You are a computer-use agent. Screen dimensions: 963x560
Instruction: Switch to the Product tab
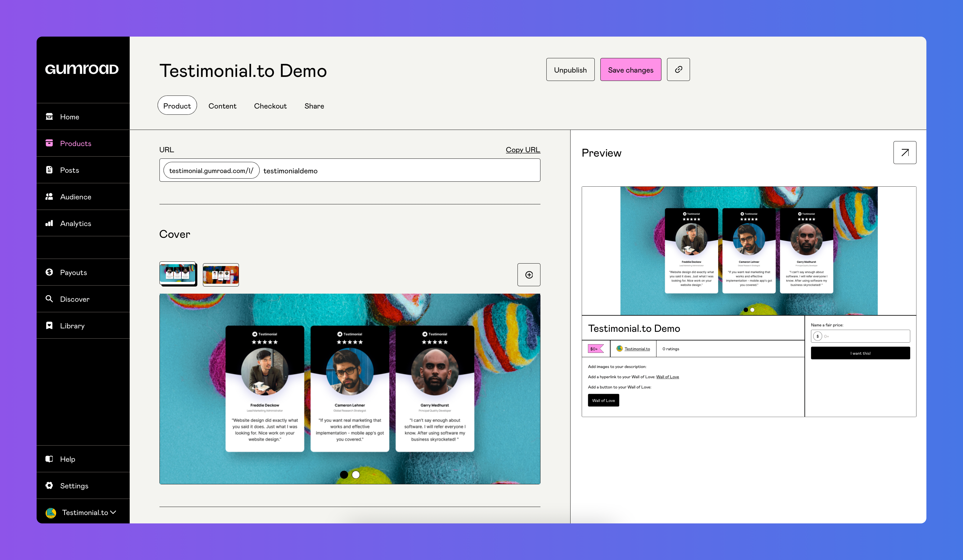click(x=177, y=106)
